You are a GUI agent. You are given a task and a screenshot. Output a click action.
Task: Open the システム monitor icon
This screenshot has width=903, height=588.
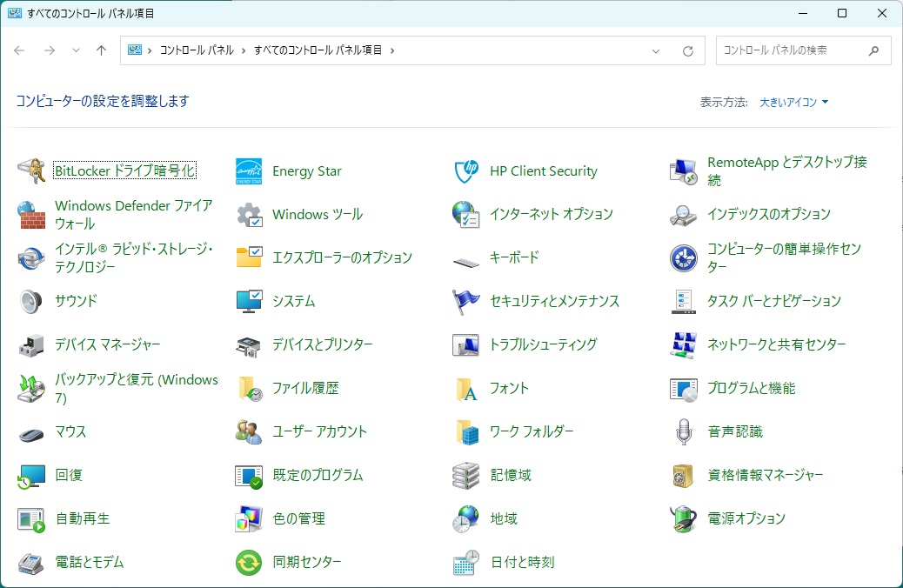(249, 301)
